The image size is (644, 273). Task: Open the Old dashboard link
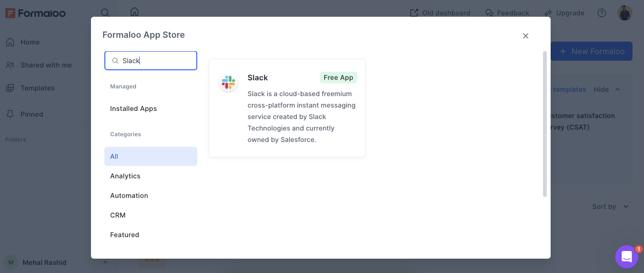(441, 13)
